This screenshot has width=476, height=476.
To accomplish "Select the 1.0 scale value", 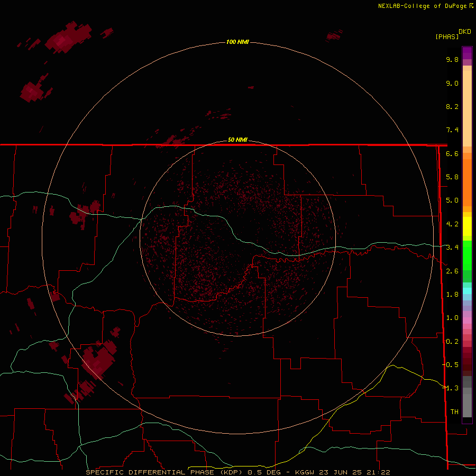I will [452, 318].
